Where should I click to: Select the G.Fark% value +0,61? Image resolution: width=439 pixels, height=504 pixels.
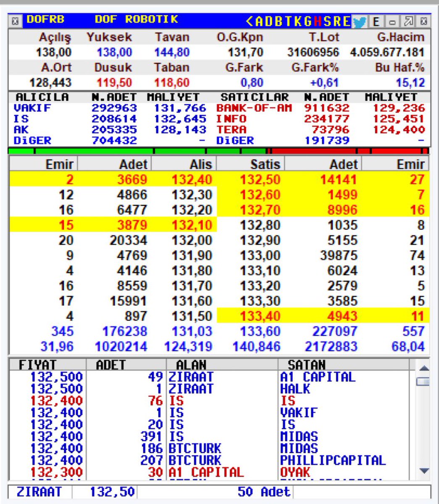[x=324, y=83]
